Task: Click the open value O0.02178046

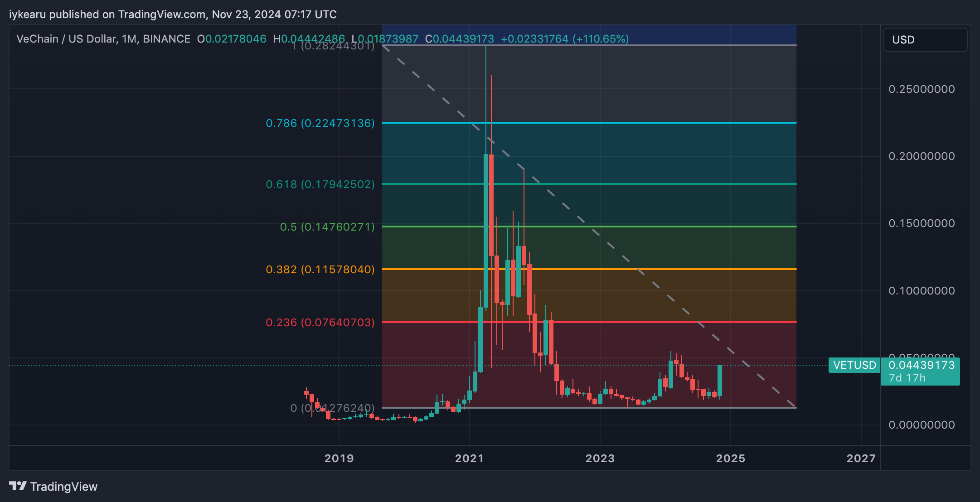Action: 232,39
